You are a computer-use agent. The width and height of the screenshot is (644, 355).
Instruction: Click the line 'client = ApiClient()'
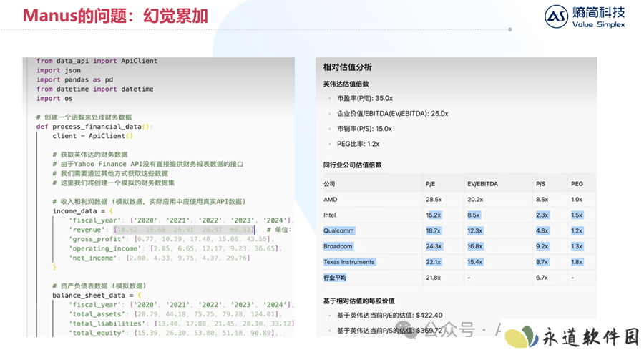(93, 136)
